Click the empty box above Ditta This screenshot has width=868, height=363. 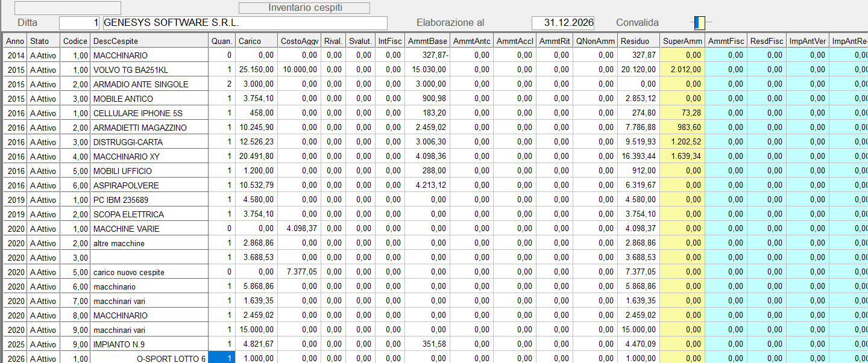click(68, 8)
